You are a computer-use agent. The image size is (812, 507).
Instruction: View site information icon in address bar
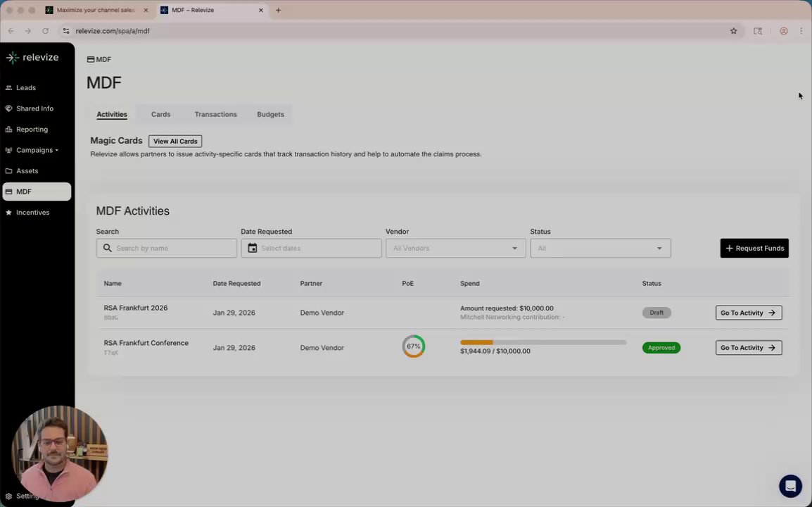(x=65, y=31)
